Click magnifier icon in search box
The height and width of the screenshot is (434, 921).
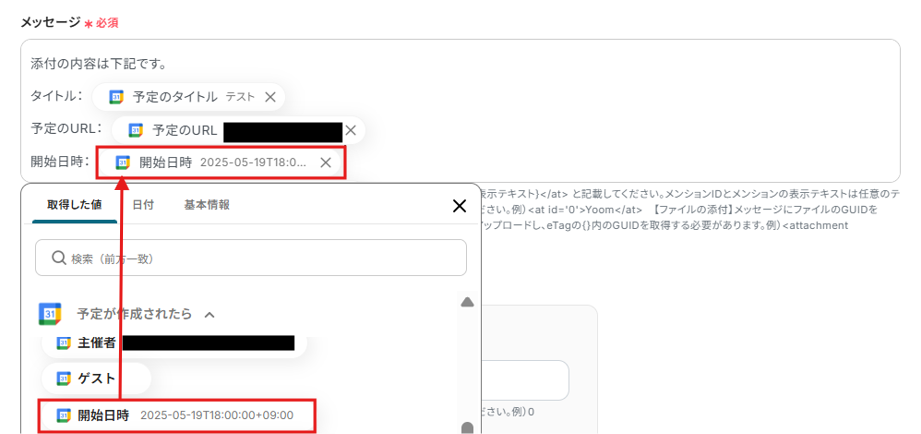(59, 258)
